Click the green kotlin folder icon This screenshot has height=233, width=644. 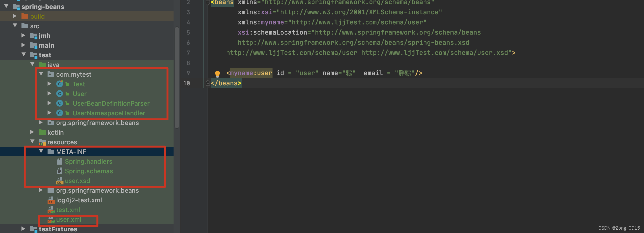click(x=42, y=132)
